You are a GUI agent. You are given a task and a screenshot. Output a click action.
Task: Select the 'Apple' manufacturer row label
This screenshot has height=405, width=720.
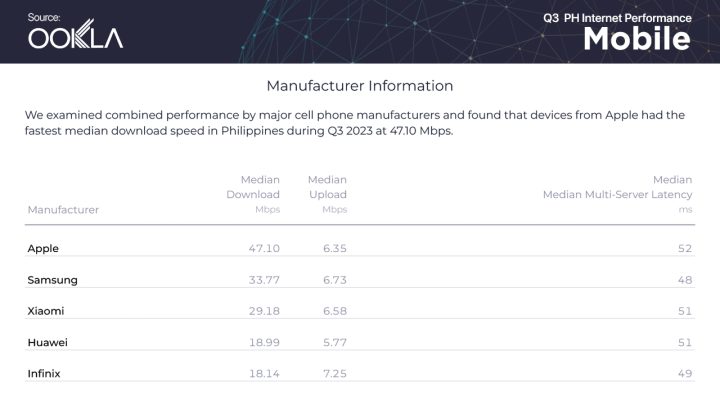pos(43,248)
